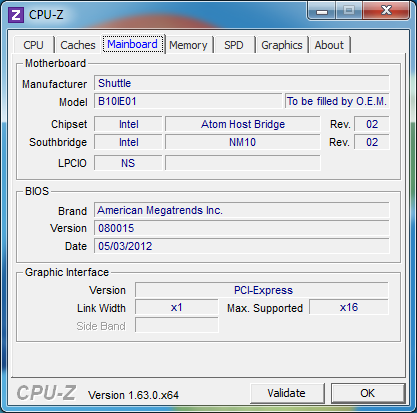Click the Southbridge vendor Intel field

tap(128, 142)
